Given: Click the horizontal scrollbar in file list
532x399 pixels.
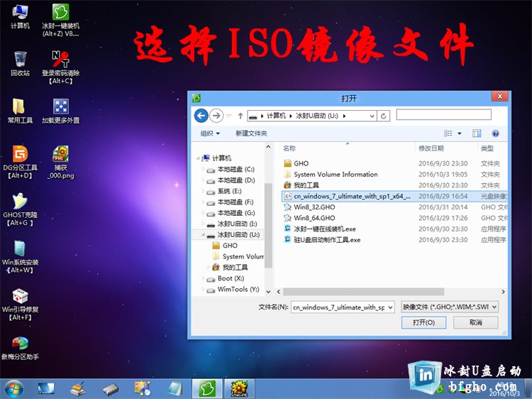Looking at the screenshot, I should pos(363,292).
